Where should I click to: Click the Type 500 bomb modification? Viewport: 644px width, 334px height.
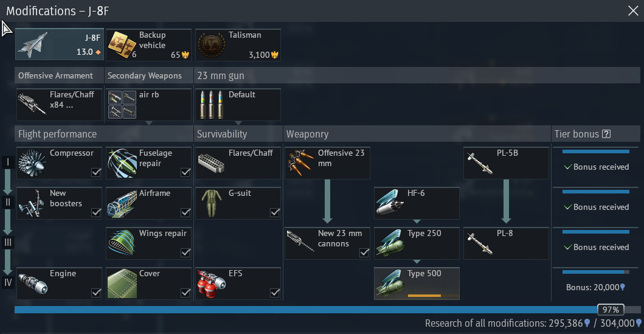pos(417,284)
